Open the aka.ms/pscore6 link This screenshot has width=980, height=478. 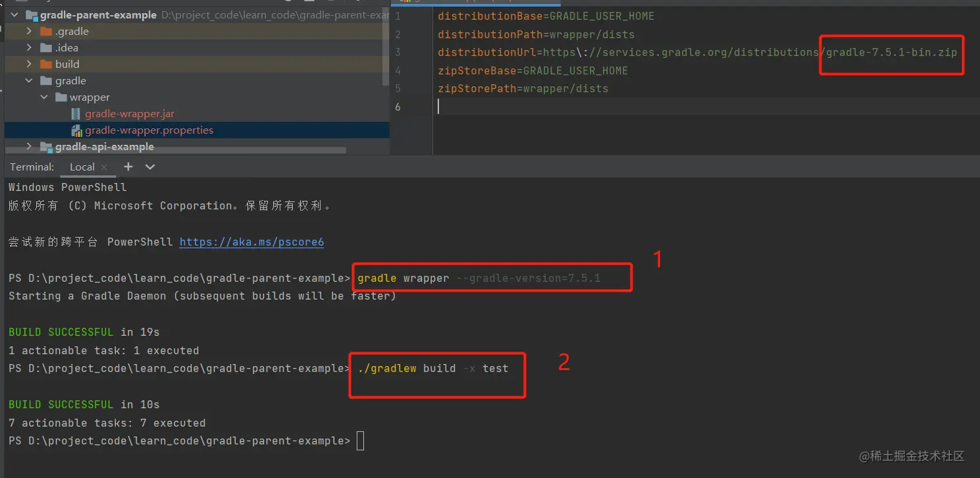pyautogui.click(x=251, y=242)
